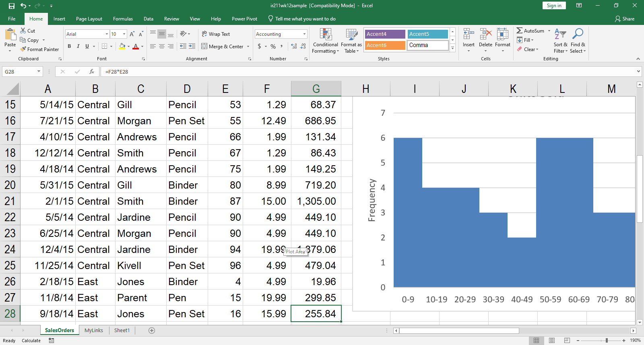The width and height of the screenshot is (644, 345).
Task: Apply the Accent6 orange cell style
Action: pos(385,45)
